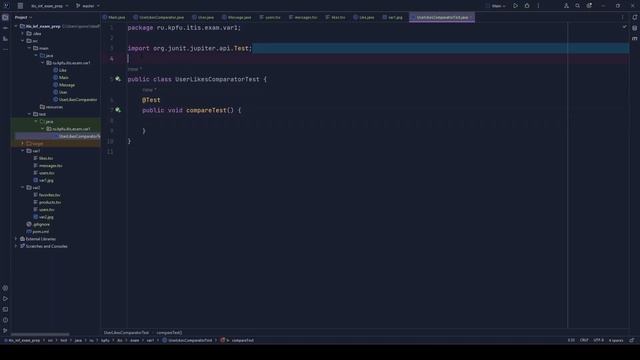Click the Debug bug icon in toolbar
The width and height of the screenshot is (640, 360).
[x=527, y=6]
